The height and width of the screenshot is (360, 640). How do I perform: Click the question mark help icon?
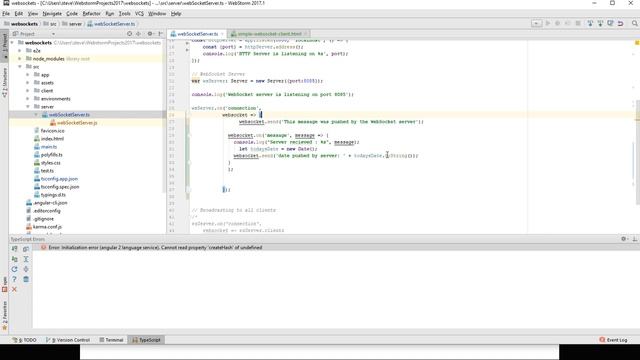pyautogui.click(x=14, y=279)
